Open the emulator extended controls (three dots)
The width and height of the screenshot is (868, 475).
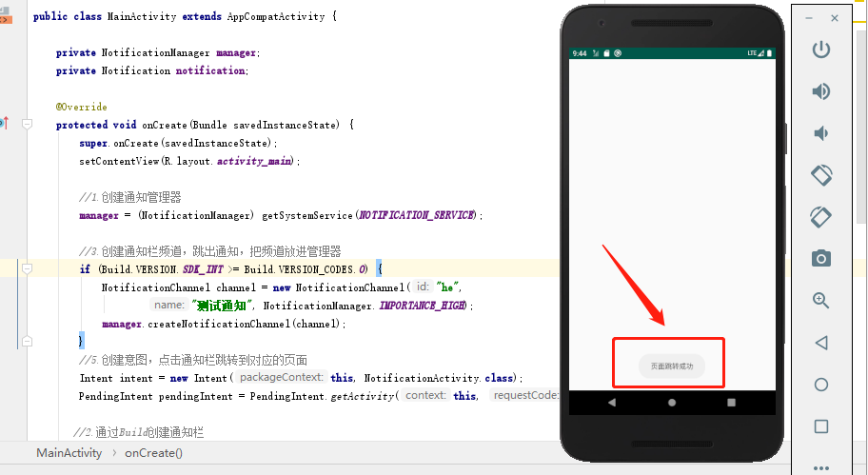[x=821, y=467]
